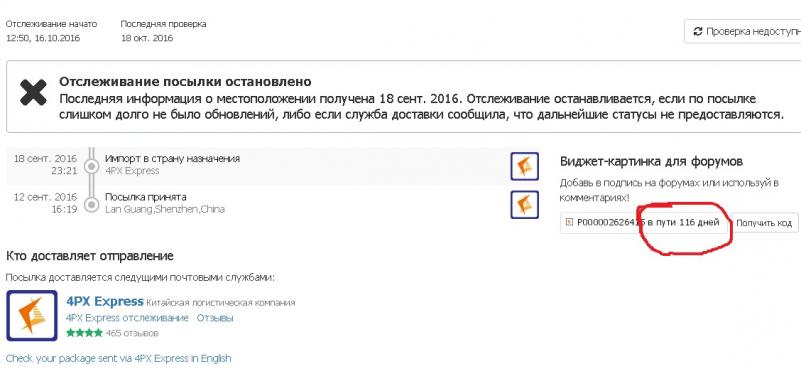Click the black X tracking stopped icon
Screen dimensions: 801x369
point(33,93)
